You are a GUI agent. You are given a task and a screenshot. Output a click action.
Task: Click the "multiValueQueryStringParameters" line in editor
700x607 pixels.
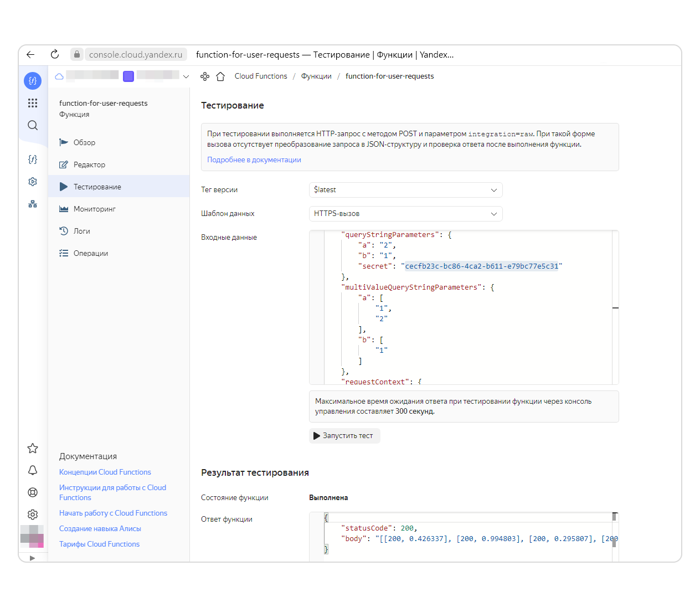click(x=418, y=287)
